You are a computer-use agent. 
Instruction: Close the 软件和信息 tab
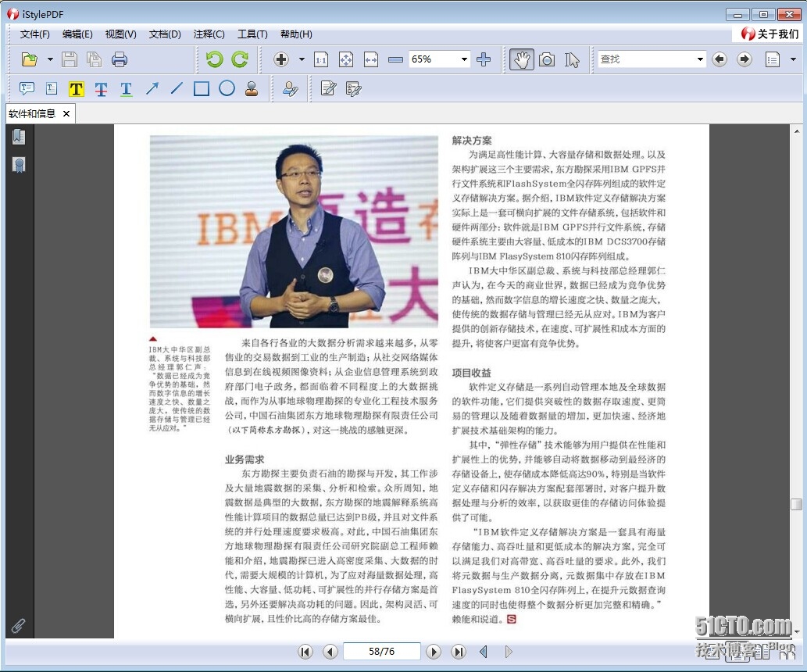click(66, 114)
